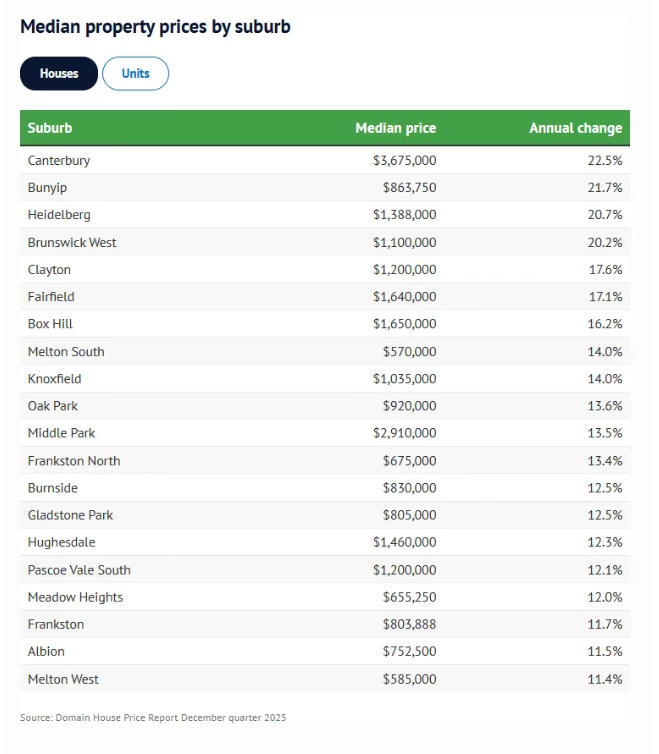Select the Clayton suburb entry

click(x=49, y=269)
